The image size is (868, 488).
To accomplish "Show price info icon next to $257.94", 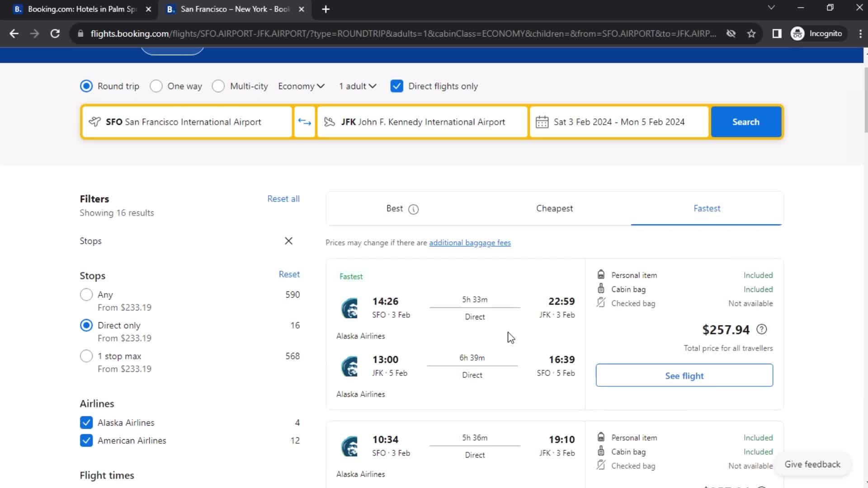I will (x=762, y=329).
